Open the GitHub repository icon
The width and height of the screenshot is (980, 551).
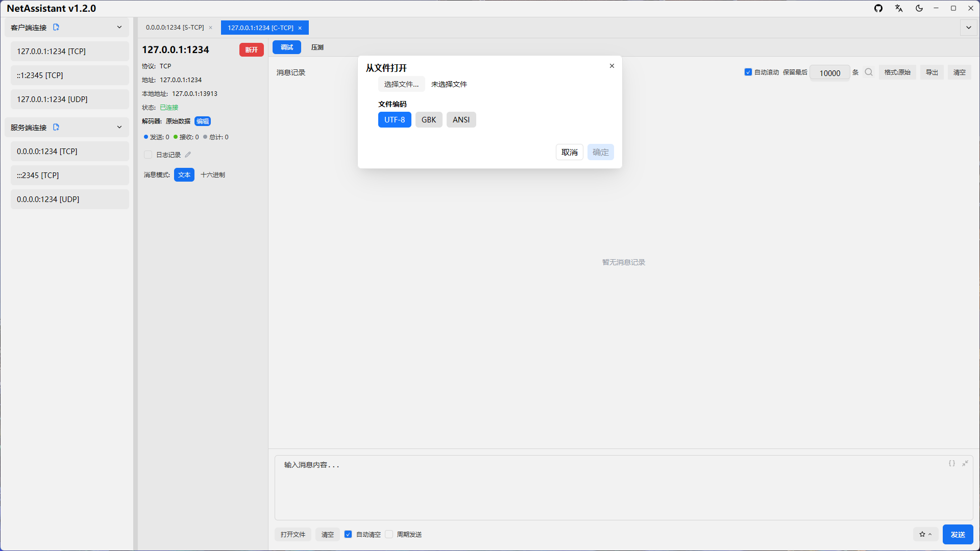(878, 8)
